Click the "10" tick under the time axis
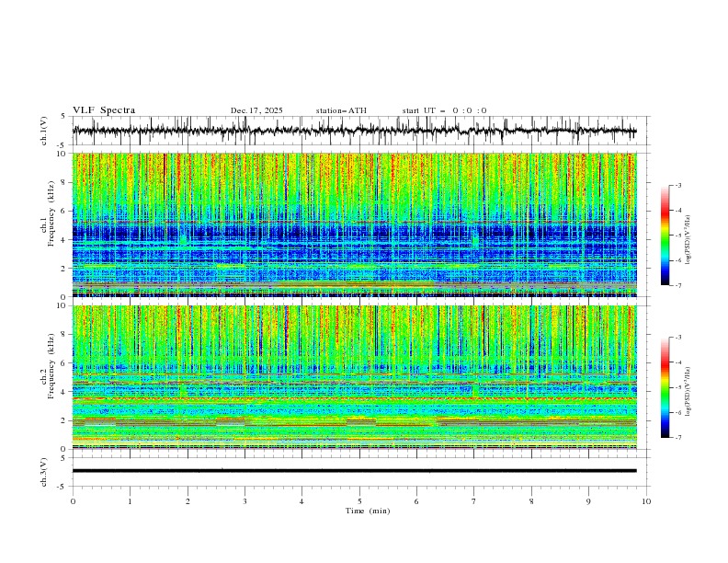 (x=646, y=501)
